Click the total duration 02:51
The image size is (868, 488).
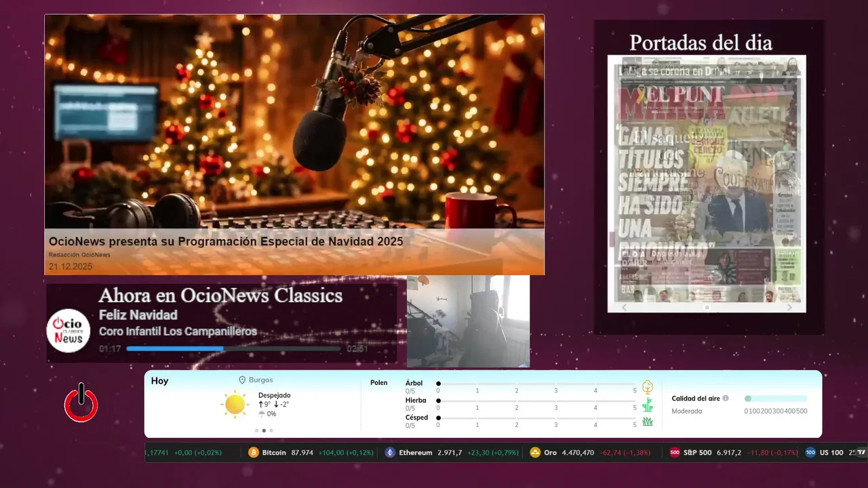[x=357, y=349]
